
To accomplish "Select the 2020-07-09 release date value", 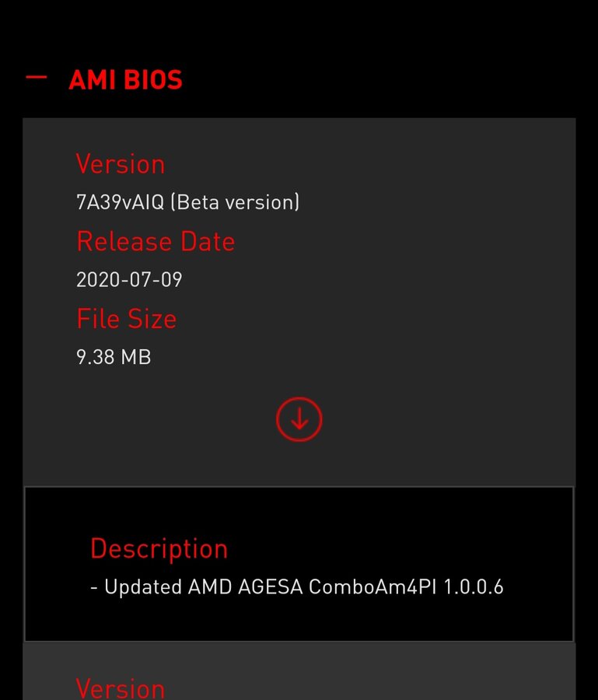I will pos(129,279).
